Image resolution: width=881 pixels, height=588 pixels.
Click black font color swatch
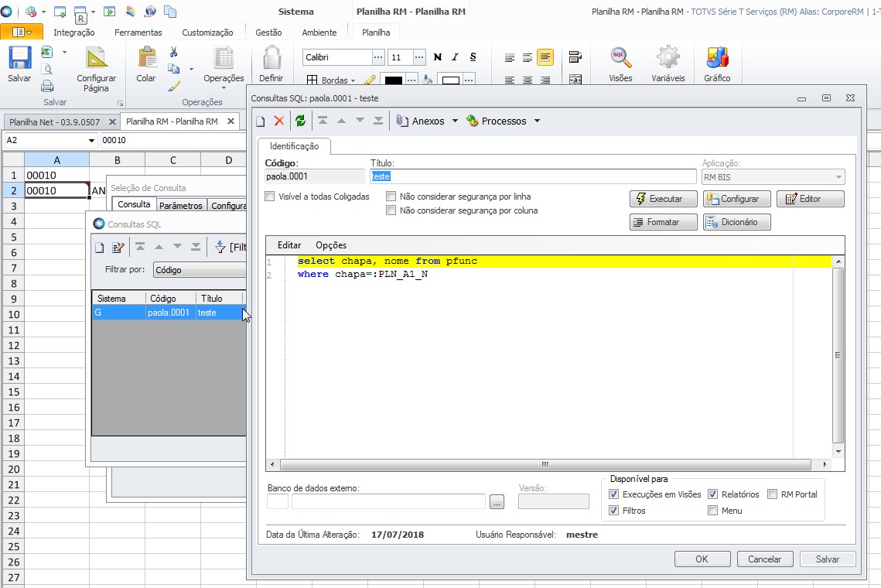[393, 80]
